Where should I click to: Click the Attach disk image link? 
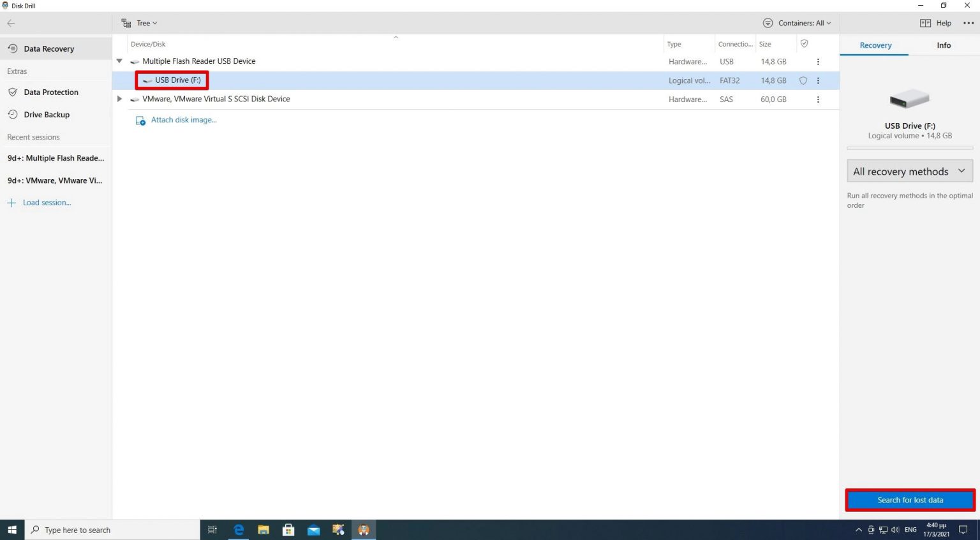tap(184, 120)
